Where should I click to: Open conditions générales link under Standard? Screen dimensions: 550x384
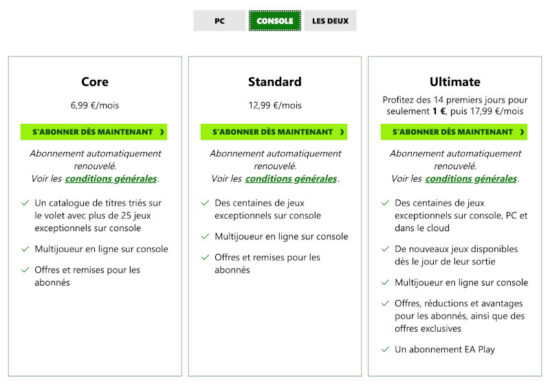point(291,178)
